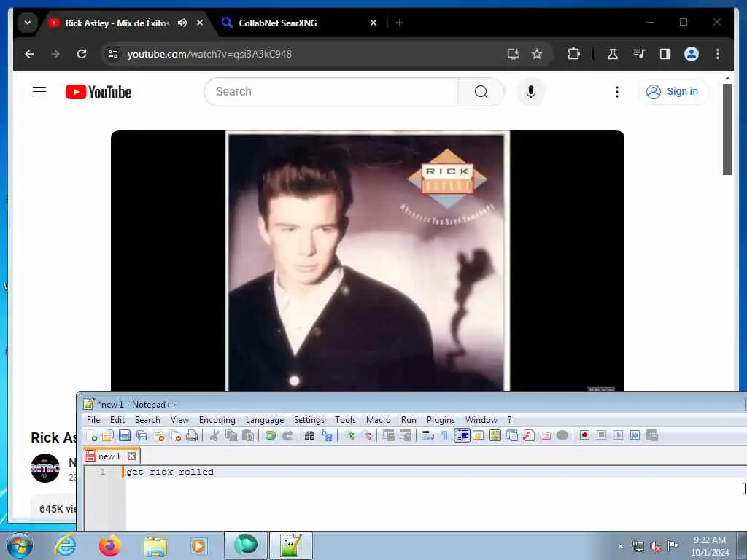Open Notepad++ Encoding menu
Screen dimensions: 747x560
(217, 420)
